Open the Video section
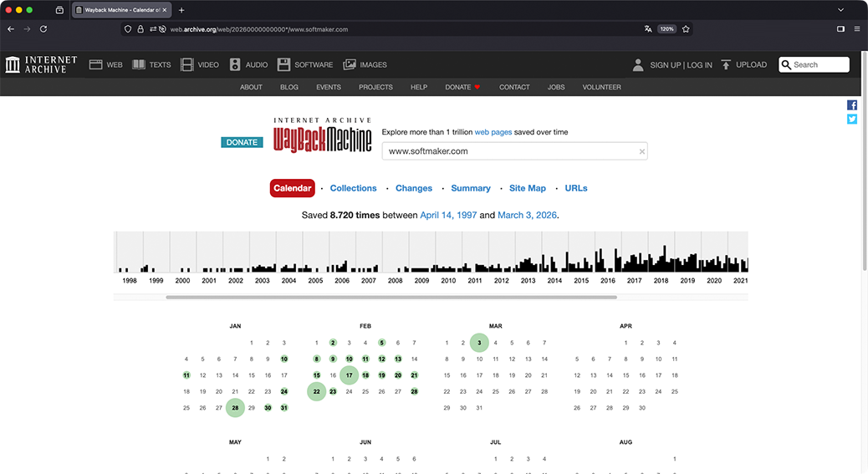 [x=200, y=64]
